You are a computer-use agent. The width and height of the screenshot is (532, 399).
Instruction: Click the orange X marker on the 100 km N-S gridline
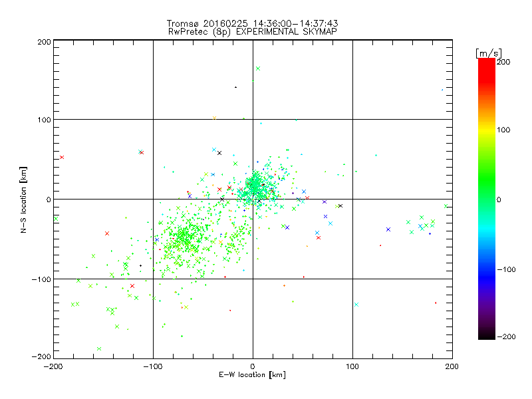click(x=214, y=118)
